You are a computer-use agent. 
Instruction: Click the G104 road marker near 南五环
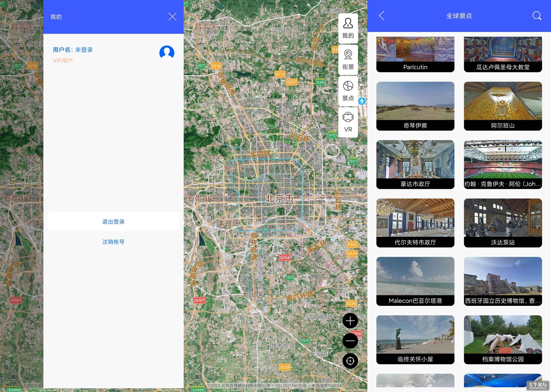click(285, 258)
